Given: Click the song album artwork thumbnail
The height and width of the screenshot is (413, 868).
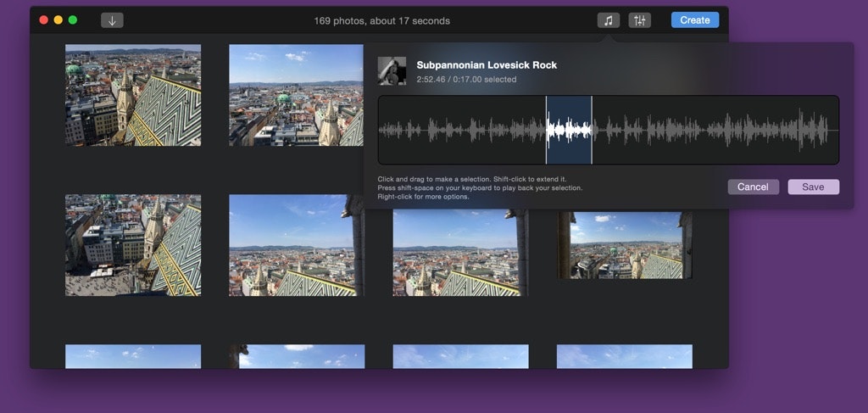Looking at the screenshot, I should point(392,71).
